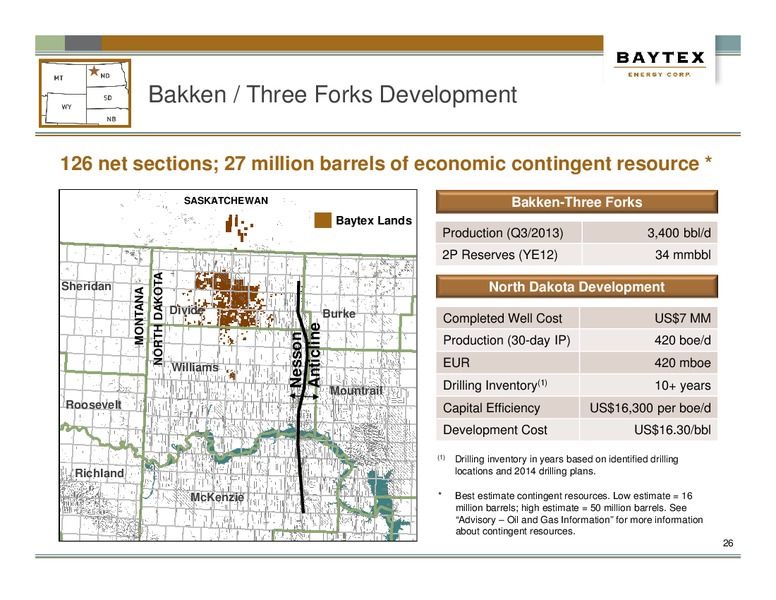Click the Baytex land parcels in Saskatchewan
The image size is (776, 600).
click(x=238, y=227)
